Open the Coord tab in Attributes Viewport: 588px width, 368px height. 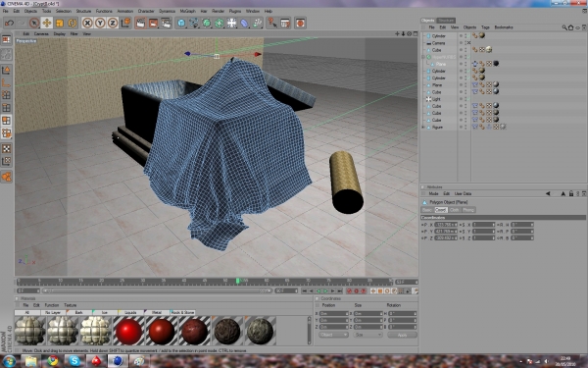coord(441,210)
